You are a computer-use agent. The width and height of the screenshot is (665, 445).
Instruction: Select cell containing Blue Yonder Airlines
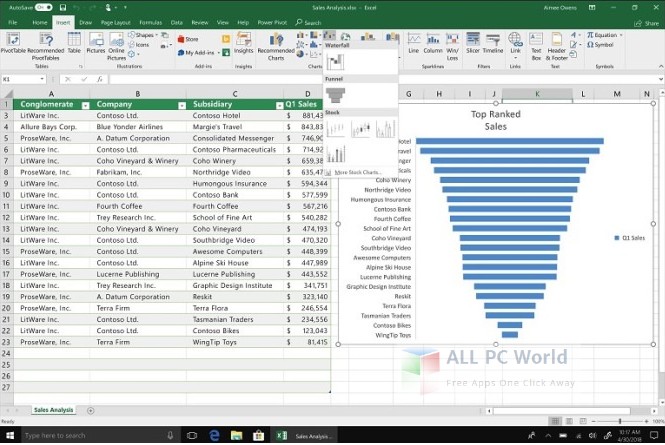pos(138,127)
